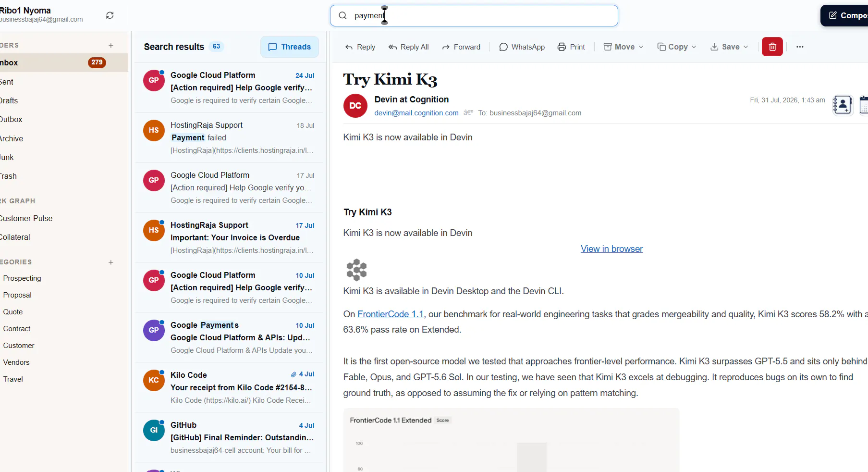Image resolution: width=868 pixels, height=472 pixels.
Task: Click in the payment search field
Action: coord(474,15)
